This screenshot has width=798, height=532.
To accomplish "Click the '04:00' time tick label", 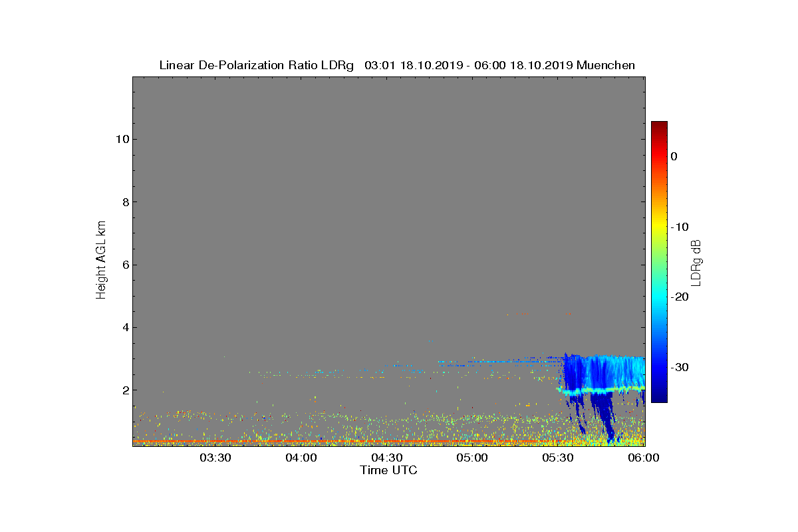I will pos(301,458).
